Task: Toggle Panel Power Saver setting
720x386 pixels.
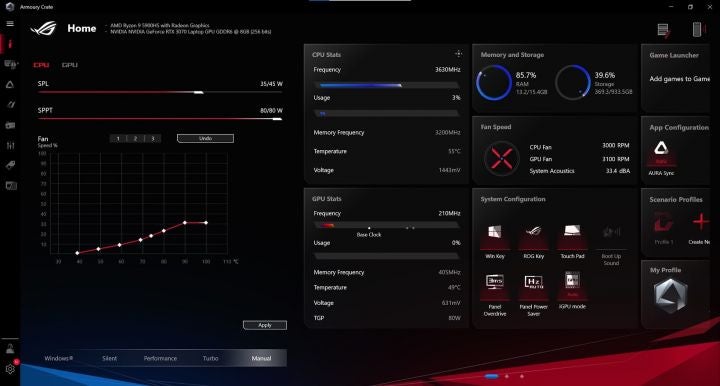Action: [x=534, y=295]
